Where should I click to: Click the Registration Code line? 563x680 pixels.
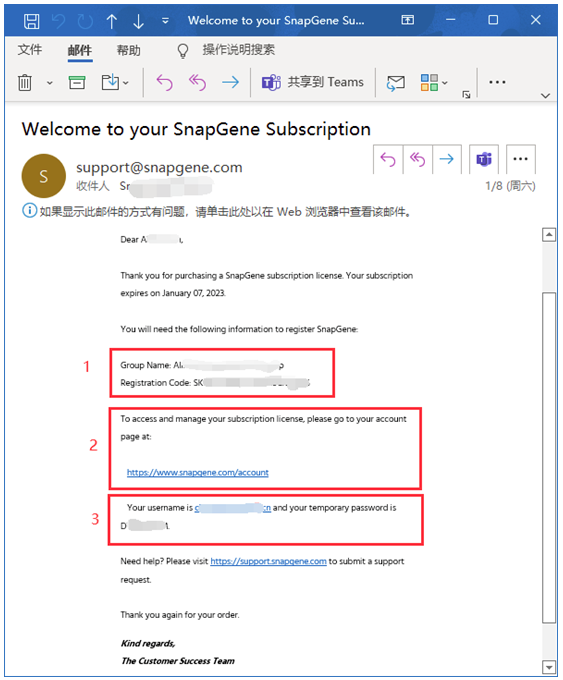[215, 383]
